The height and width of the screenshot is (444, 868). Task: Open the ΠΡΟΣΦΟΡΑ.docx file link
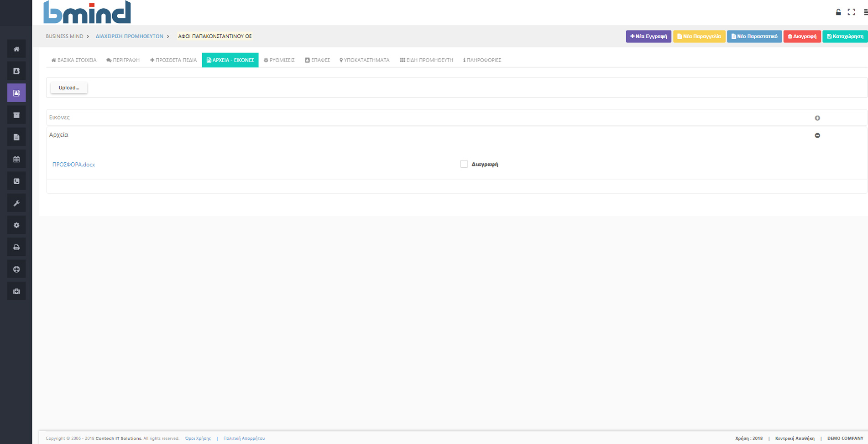click(x=73, y=165)
